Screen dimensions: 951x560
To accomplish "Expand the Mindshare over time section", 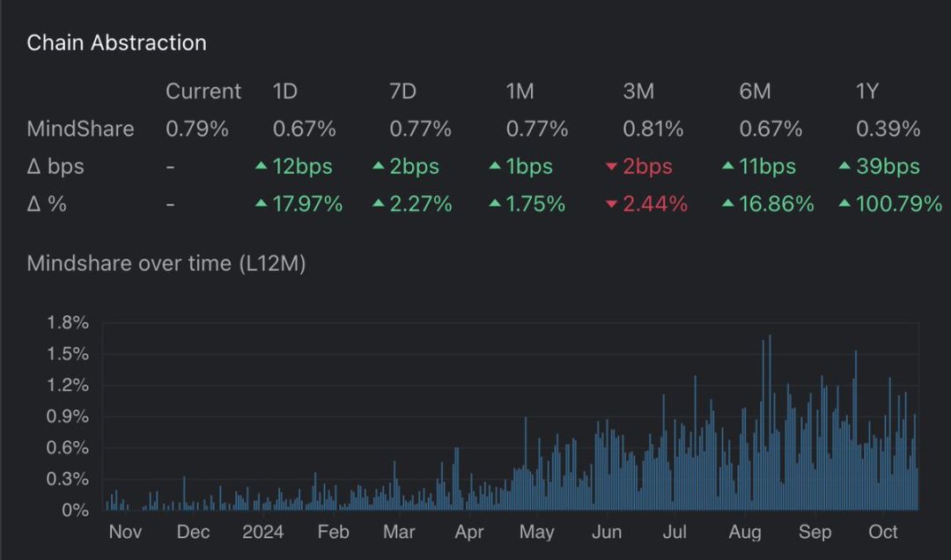I will [167, 262].
